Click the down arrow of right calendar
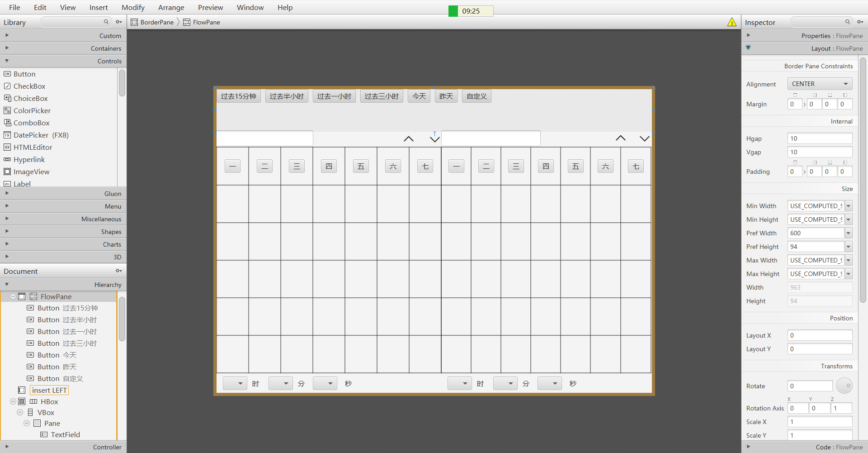The width and height of the screenshot is (868, 453). pyautogui.click(x=645, y=138)
